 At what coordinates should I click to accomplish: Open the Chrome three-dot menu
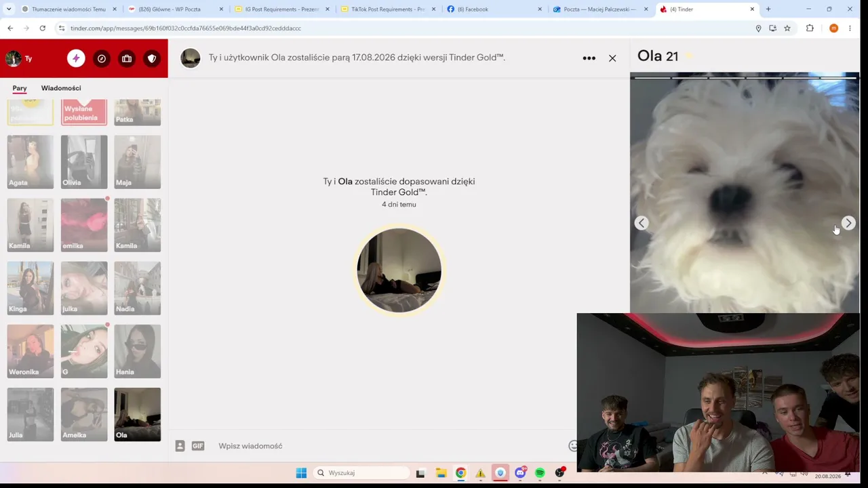(850, 28)
